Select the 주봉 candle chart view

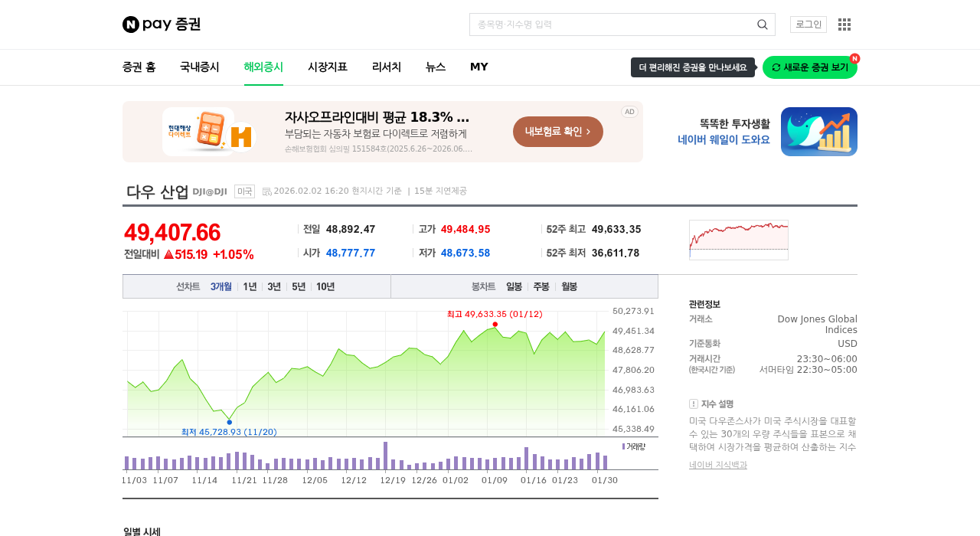tap(542, 286)
